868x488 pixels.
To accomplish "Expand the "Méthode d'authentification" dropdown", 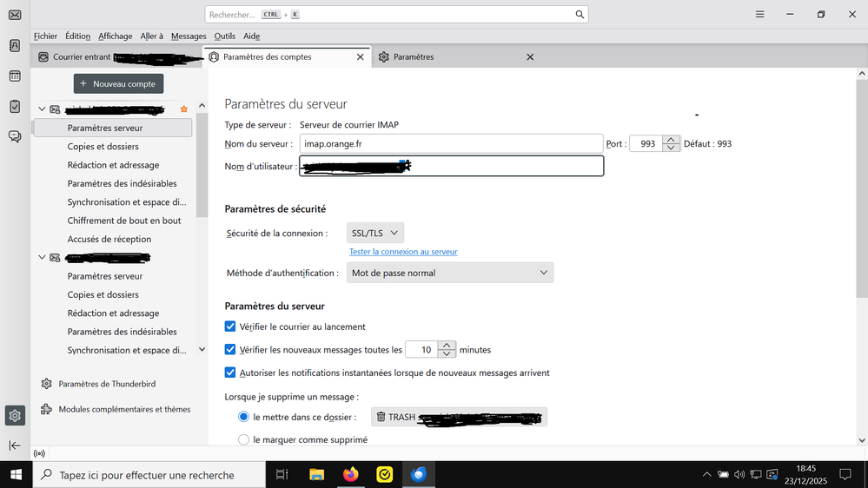I will pos(449,273).
